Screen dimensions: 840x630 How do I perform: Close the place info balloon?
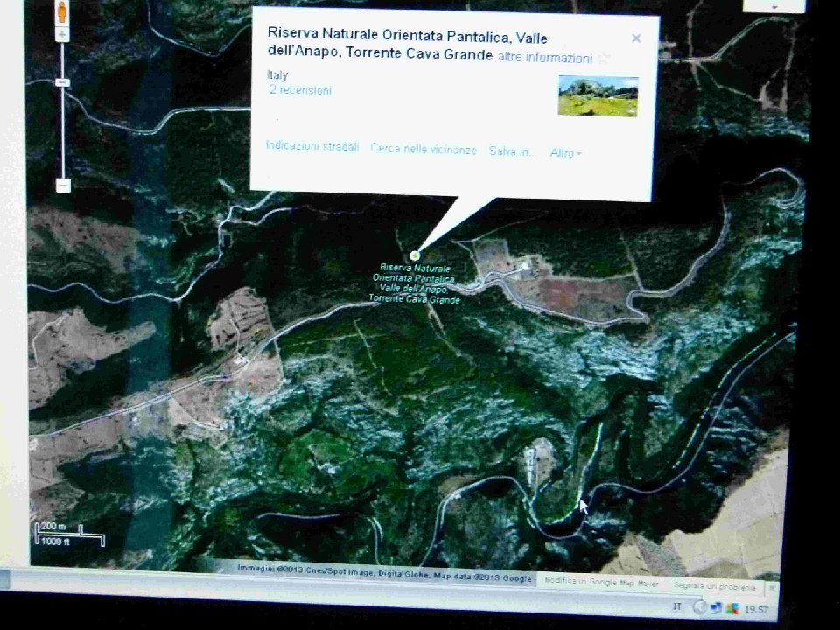pyautogui.click(x=636, y=38)
